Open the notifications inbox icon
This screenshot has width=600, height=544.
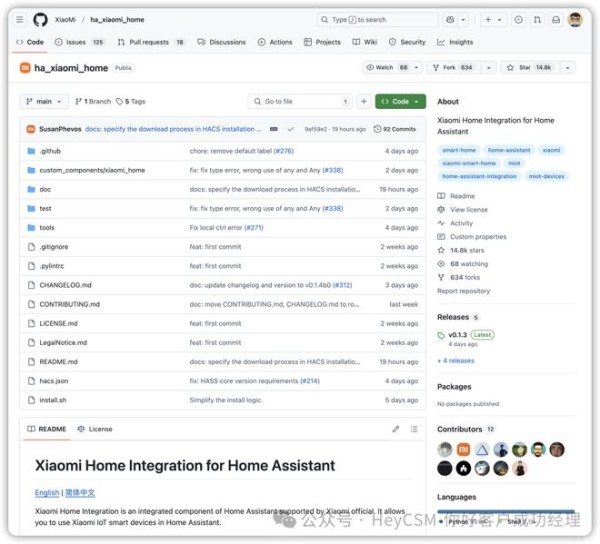click(x=556, y=20)
